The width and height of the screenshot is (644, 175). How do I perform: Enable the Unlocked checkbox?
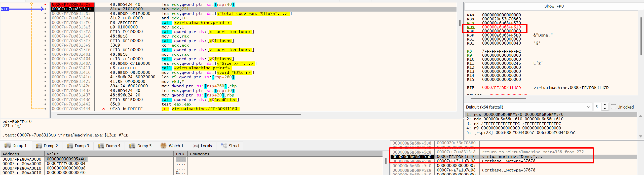(614, 107)
